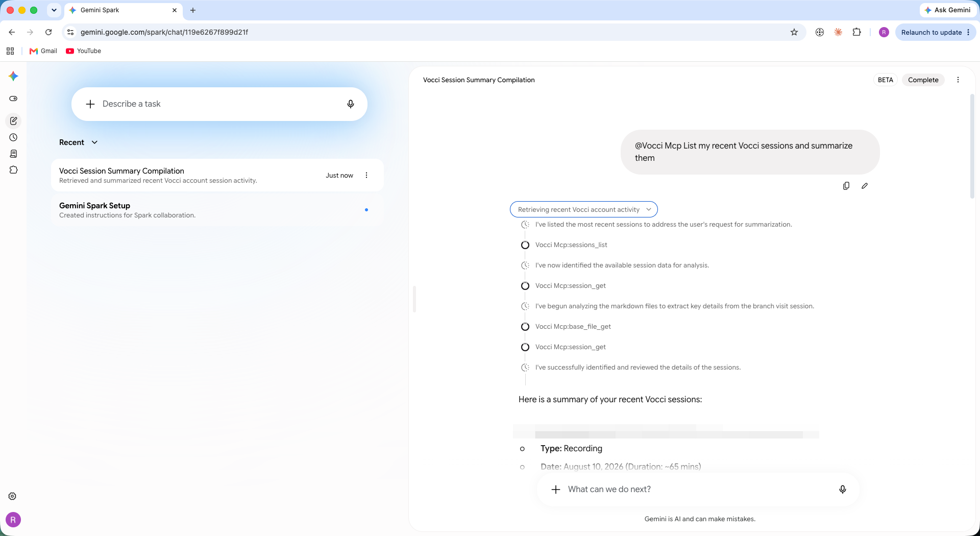Open settings gear in left sidebar
Image resolution: width=980 pixels, height=536 pixels.
pos(13,496)
